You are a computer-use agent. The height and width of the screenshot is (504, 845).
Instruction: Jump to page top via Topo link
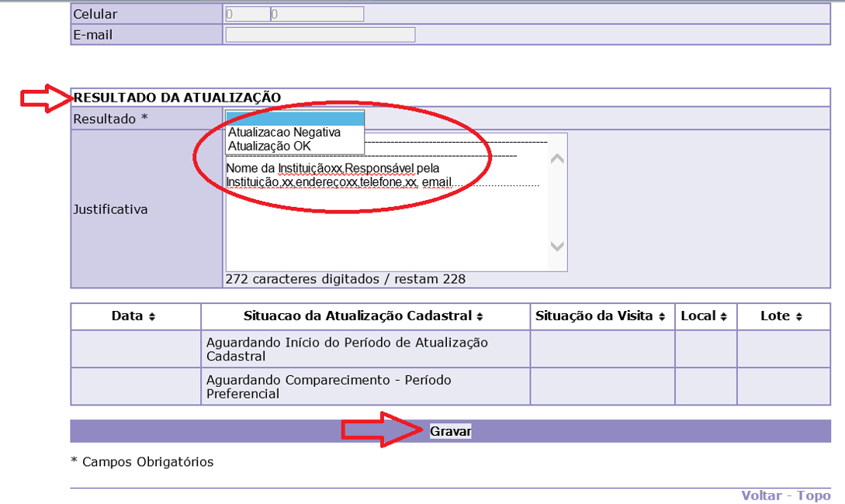(x=813, y=495)
